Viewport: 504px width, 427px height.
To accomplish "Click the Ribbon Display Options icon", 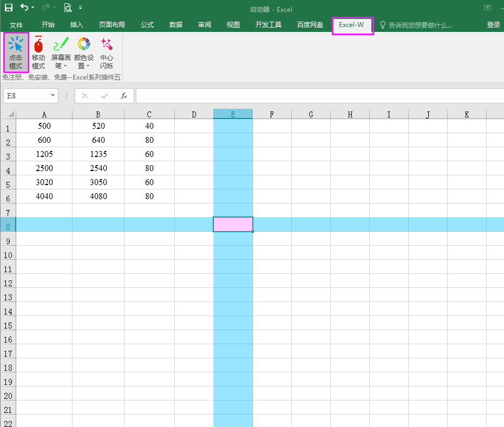I will coord(487,8).
